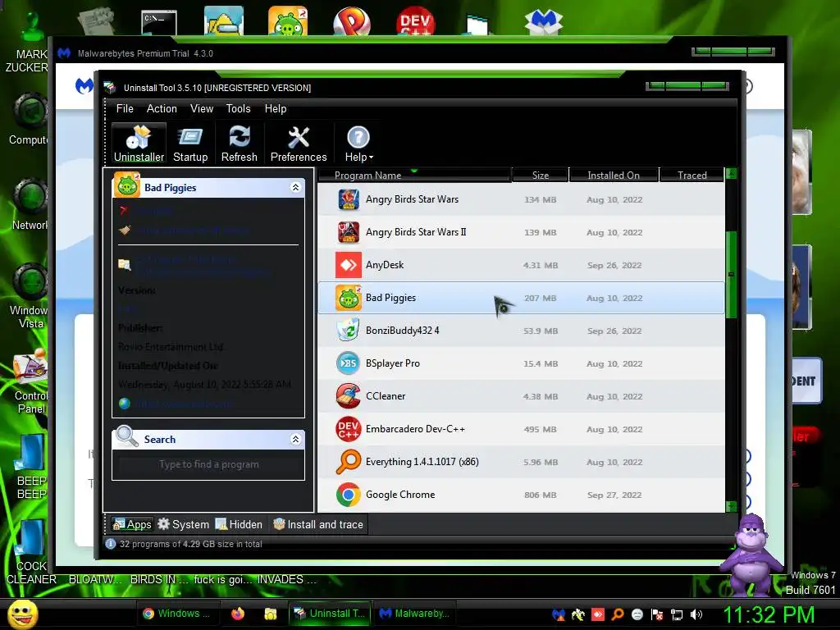This screenshot has height=630, width=840.
Task: Click the program list scrollbar thumb
Action: 731,274
